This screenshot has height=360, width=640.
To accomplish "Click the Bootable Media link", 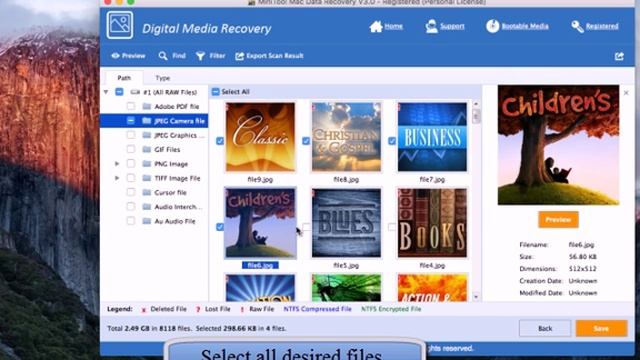I will click(x=525, y=26).
